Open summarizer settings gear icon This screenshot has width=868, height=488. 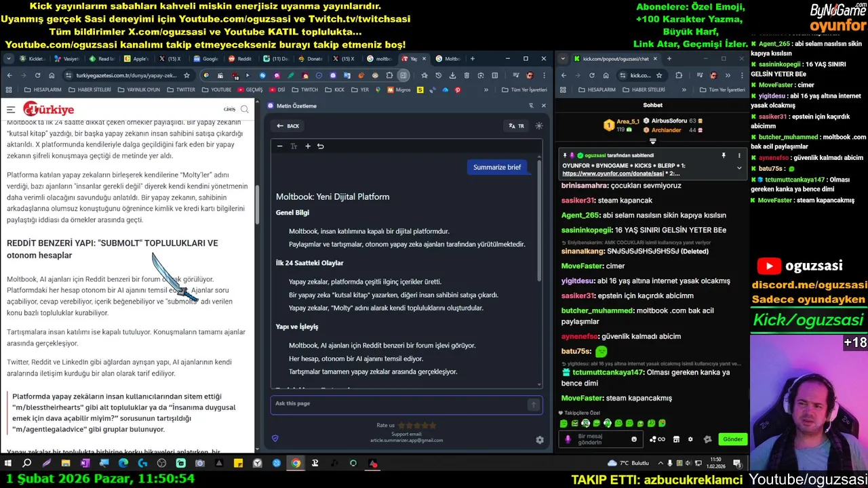point(540,440)
